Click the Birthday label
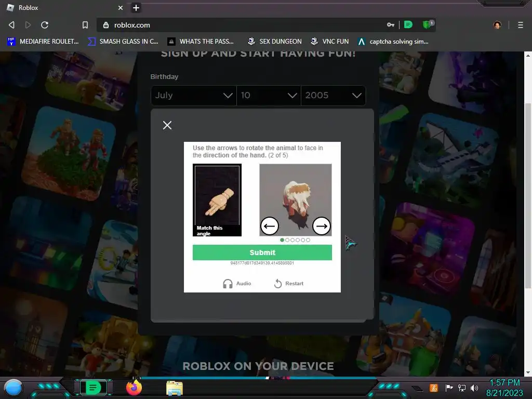532x399 pixels. click(164, 77)
